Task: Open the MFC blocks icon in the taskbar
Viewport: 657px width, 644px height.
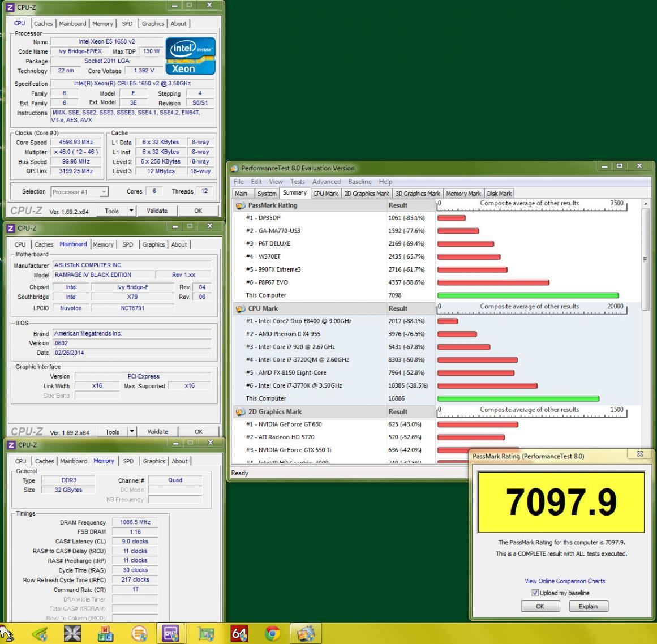Action: point(106,633)
